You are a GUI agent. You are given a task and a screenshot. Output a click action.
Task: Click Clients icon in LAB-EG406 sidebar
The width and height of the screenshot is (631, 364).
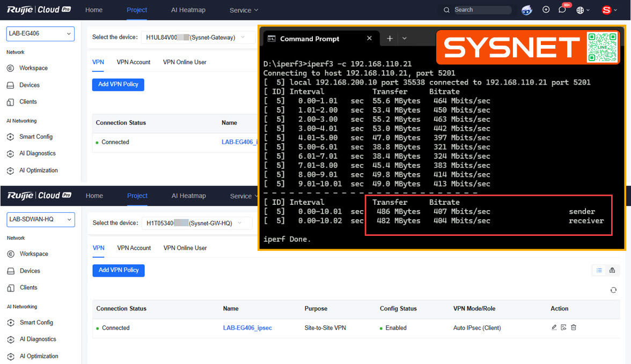pos(11,102)
